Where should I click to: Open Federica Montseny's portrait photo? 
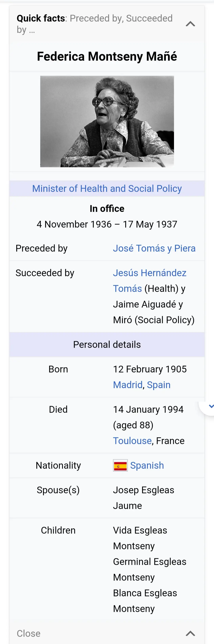tap(107, 121)
